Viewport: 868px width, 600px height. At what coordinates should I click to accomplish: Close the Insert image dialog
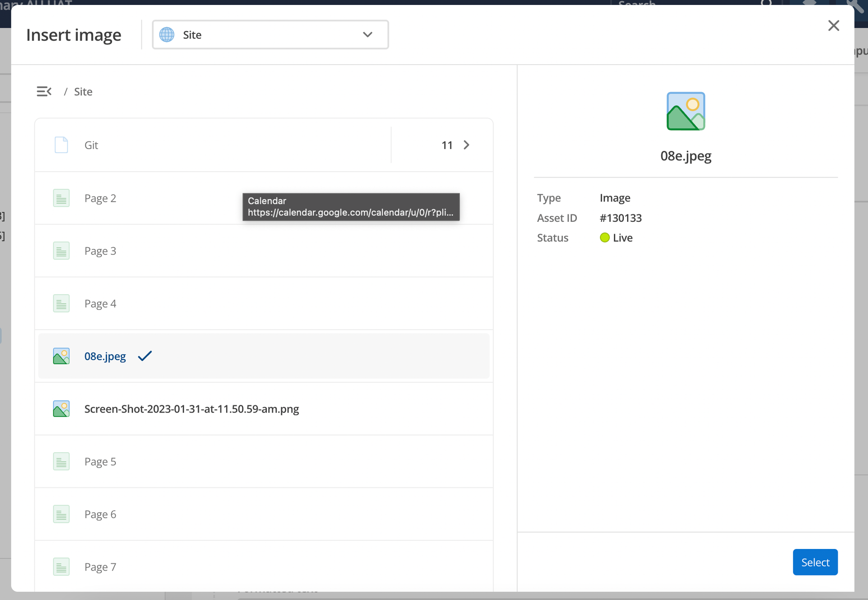(x=833, y=25)
